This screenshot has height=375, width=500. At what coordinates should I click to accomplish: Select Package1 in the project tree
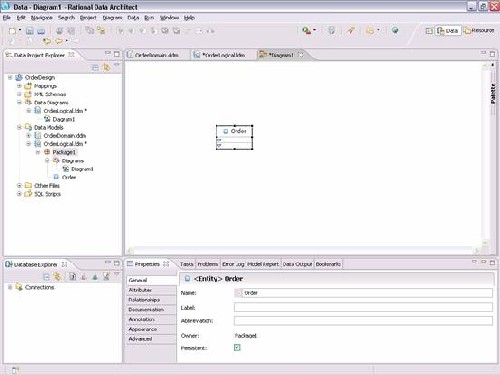coord(64,152)
